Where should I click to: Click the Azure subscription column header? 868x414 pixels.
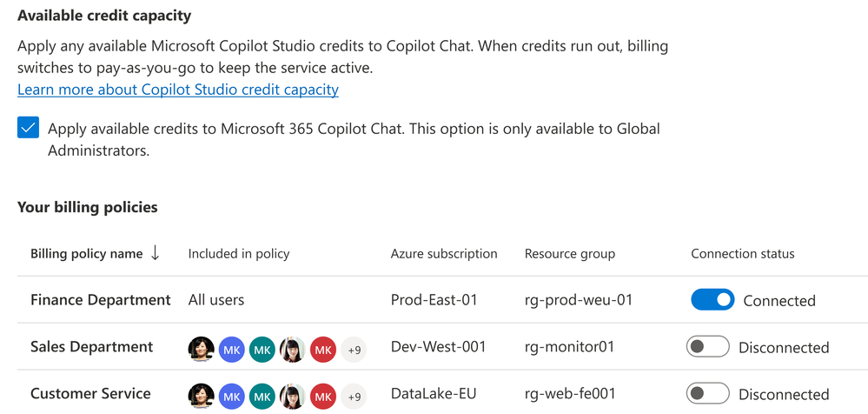444,254
